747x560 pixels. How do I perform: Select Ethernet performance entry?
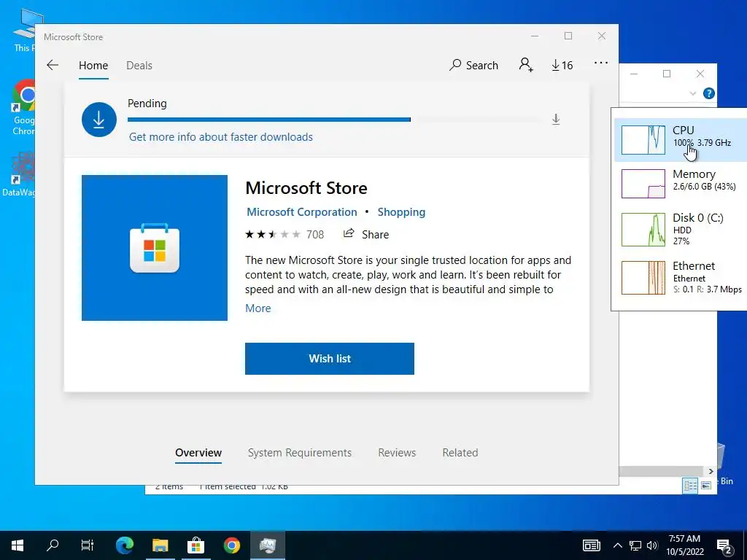coord(681,278)
